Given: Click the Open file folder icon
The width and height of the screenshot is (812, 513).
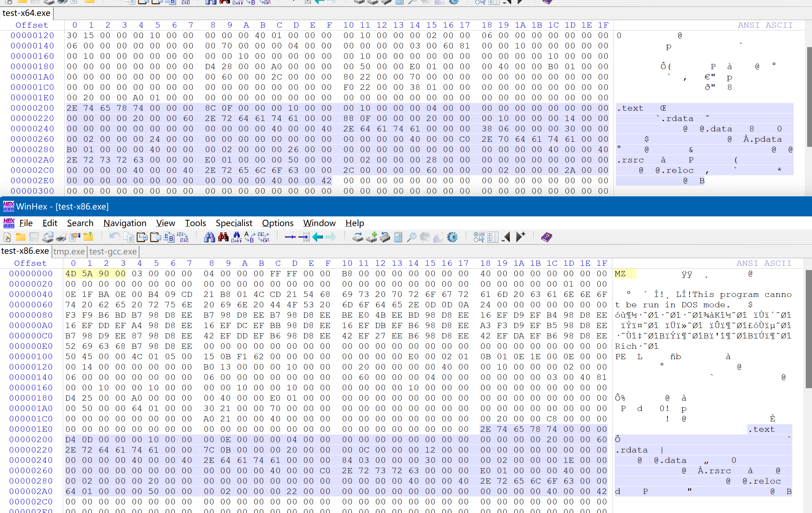Looking at the screenshot, I should [21, 237].
